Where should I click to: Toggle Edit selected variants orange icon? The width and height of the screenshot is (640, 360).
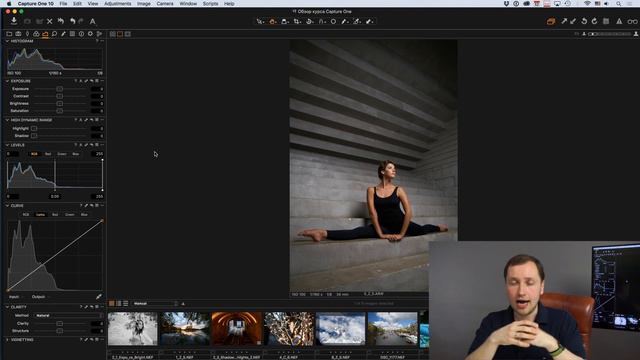[551, 21]
